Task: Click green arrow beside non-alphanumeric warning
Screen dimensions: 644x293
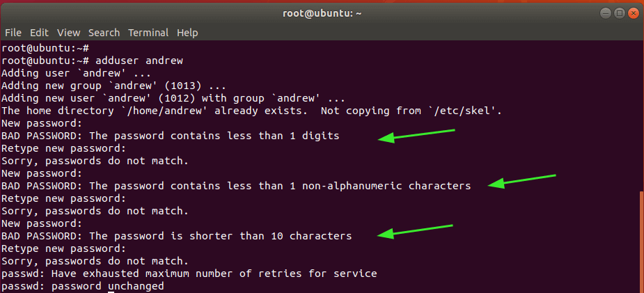Action: pos(522,181)
